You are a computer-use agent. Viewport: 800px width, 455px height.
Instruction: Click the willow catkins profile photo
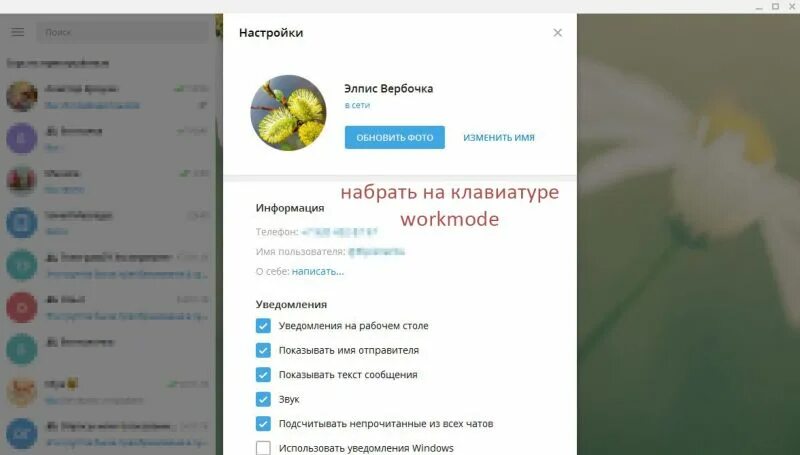[288, 113]
